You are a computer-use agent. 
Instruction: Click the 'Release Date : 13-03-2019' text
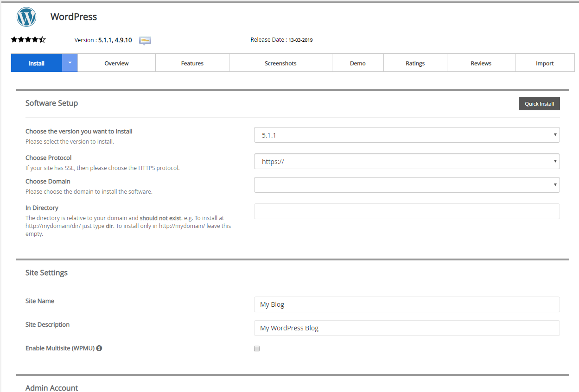coord(282,40)
